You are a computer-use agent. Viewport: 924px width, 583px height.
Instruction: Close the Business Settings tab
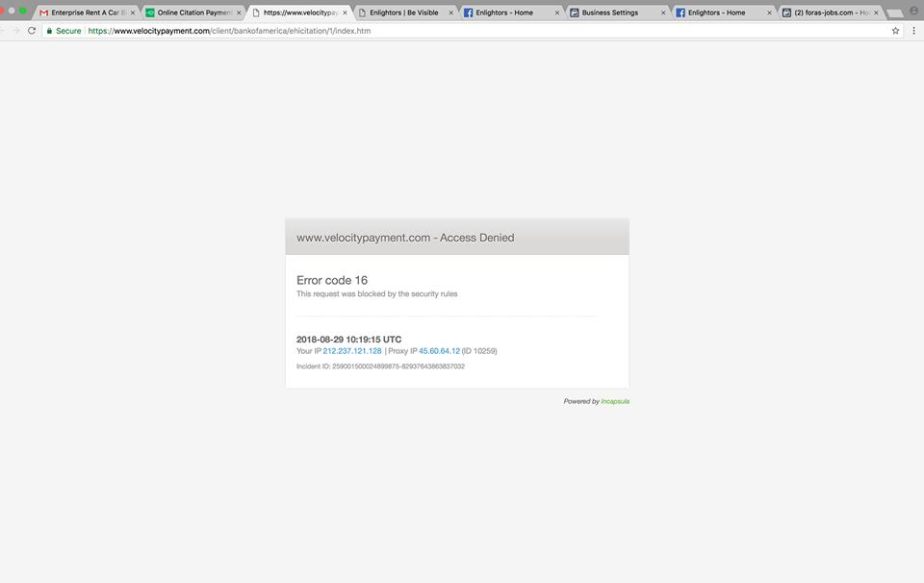pos(663,13)
